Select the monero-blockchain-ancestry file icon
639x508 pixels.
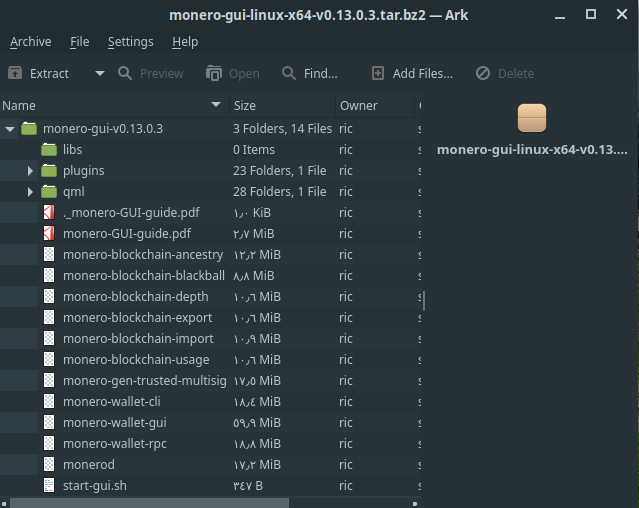[49, 255]
